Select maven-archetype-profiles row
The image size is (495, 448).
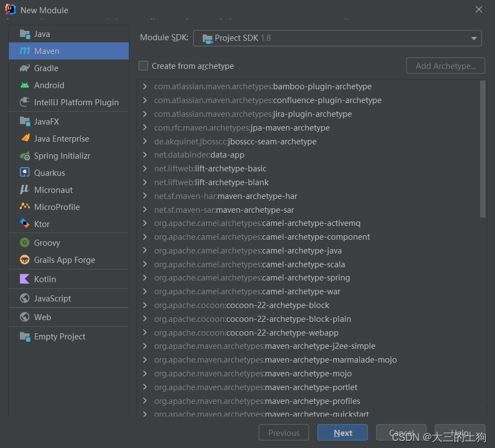coord(309,401)
